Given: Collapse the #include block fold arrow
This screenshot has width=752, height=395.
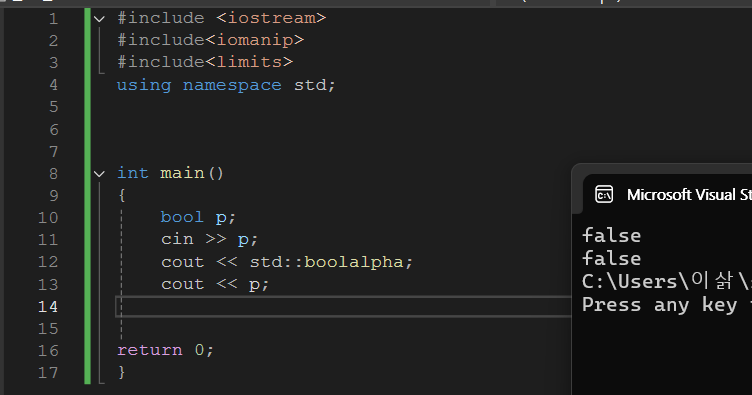Looking at the screenshot, I should (99, 19).
